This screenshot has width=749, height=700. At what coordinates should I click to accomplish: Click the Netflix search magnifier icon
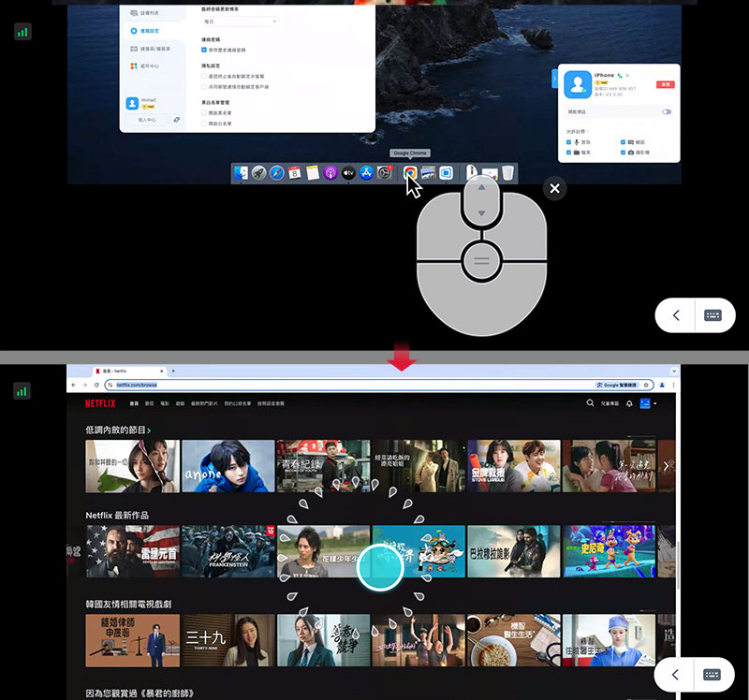click(x=590, y=403)
